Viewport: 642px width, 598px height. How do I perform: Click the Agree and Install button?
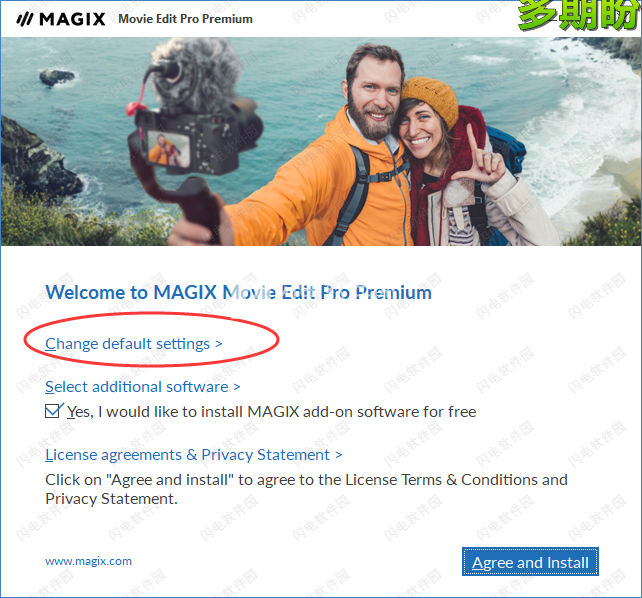tap(530, 562)
